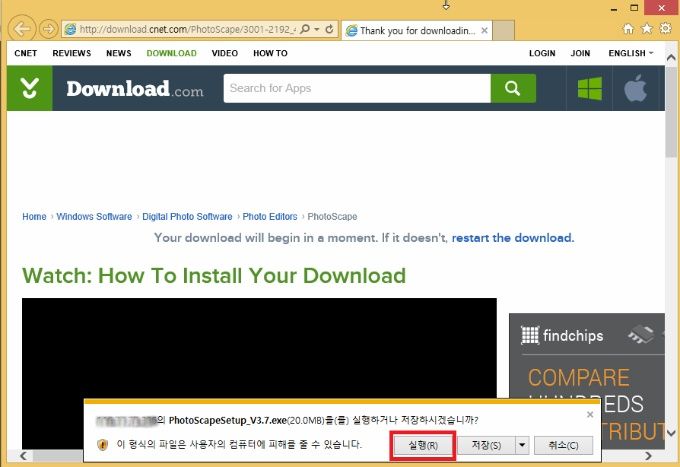Click the vertical scrollbar down arrow
The width and height of the screenshot is (680, 467).
(671, 433)
